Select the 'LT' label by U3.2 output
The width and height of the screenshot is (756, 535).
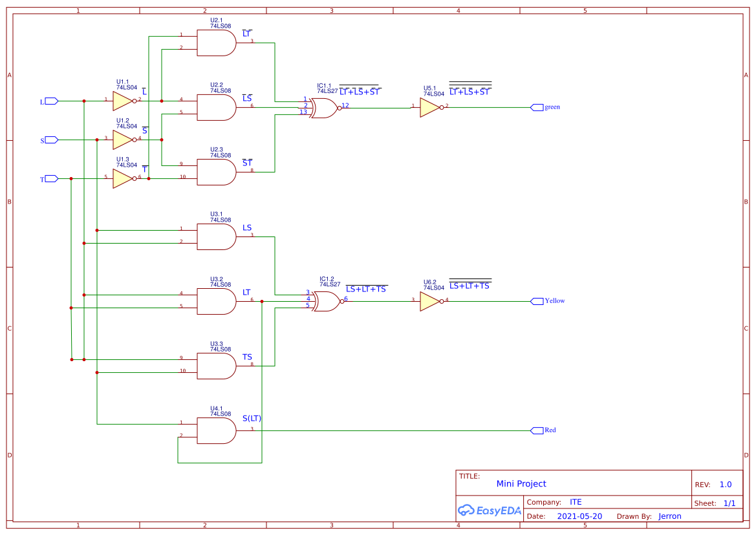click(x=246, y=292)
